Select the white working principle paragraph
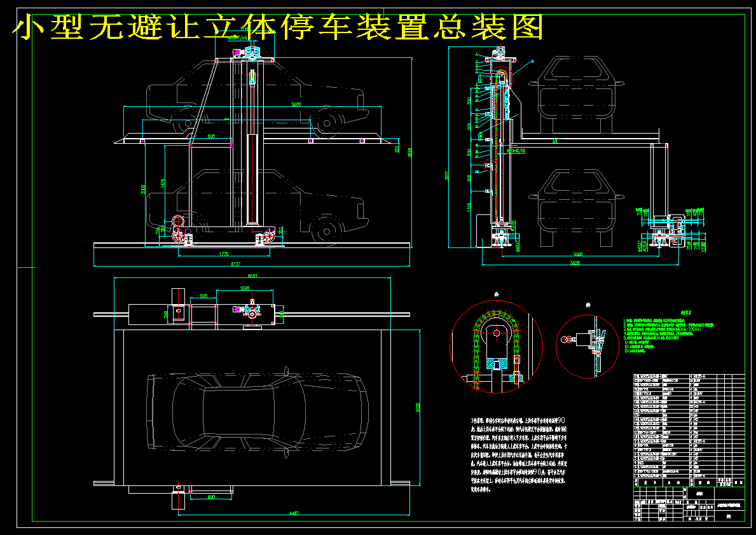Image resolution: width=756 pixels, height=535 pixels. pyautogui.click(x=519, y=455)
